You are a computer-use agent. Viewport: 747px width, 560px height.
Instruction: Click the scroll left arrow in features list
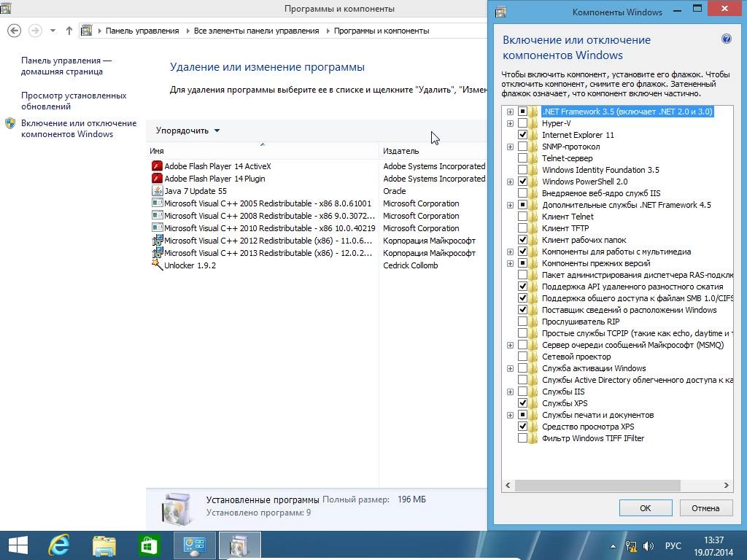pos(508,485)
